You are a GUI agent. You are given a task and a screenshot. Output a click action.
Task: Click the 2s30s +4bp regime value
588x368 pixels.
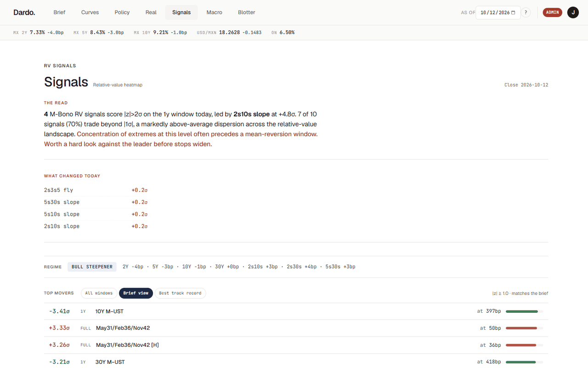tap(302, 267)
